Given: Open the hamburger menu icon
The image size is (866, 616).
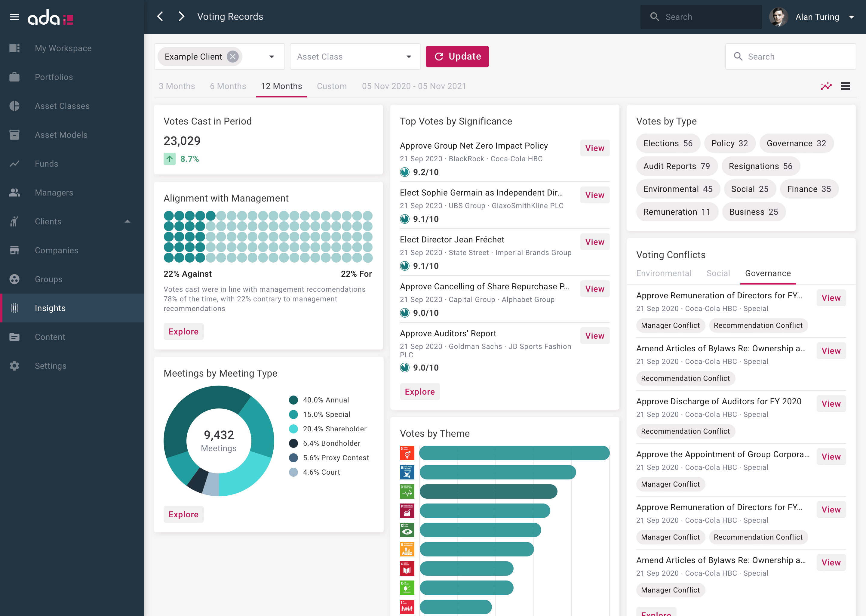Looking at the screenshot, I should pyautogui.click(x=14, y=17).
